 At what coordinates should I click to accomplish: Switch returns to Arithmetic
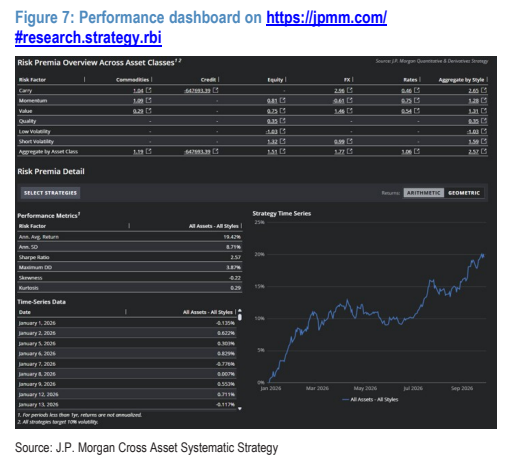(x=423, y=193)
